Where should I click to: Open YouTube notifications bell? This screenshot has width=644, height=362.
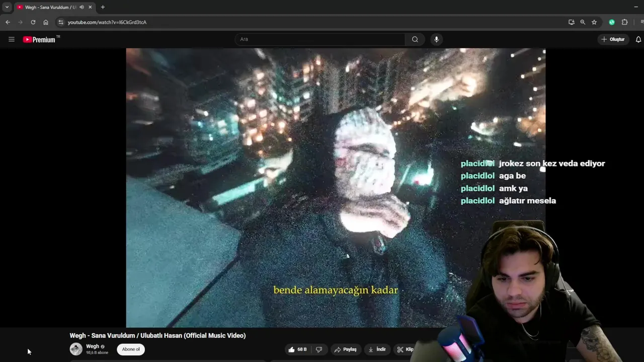638,39
